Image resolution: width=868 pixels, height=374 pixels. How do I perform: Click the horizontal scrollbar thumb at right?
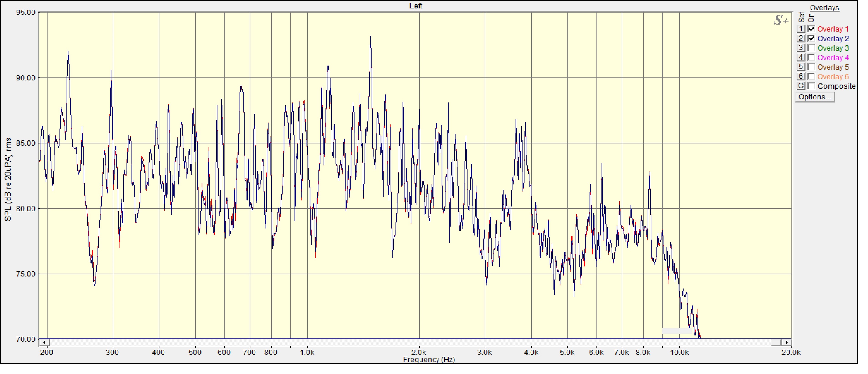(776, 342)
